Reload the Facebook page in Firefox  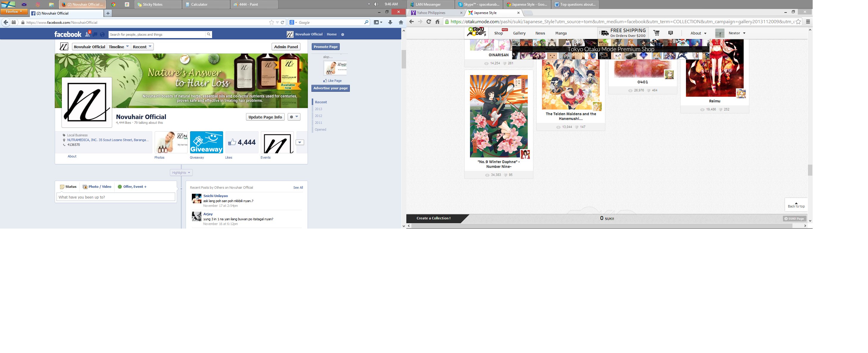282,22
